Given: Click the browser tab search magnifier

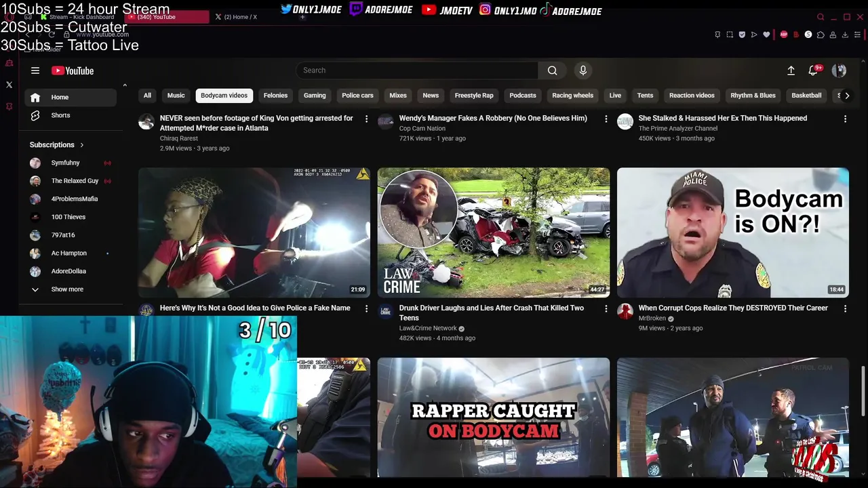Looking at the screenshot, I should point(821,17).
